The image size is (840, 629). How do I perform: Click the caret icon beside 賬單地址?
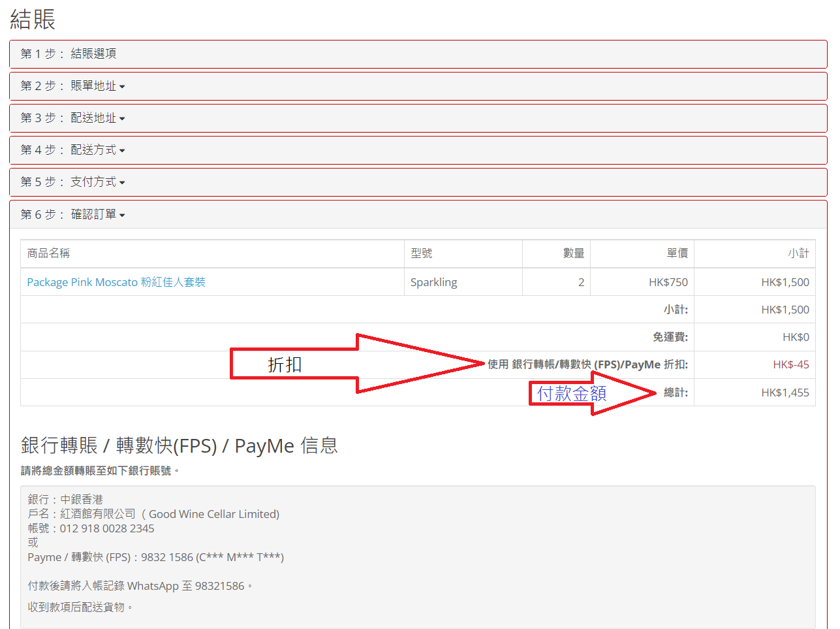[122, 87]
